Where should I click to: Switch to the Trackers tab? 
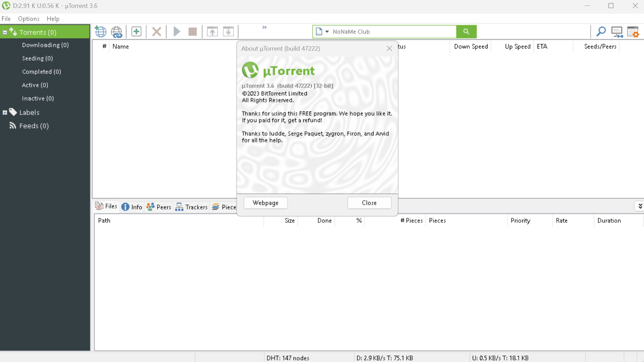[191, 207]
